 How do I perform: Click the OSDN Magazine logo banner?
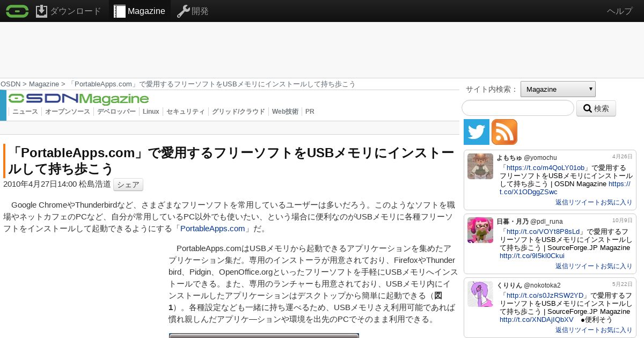78,99
